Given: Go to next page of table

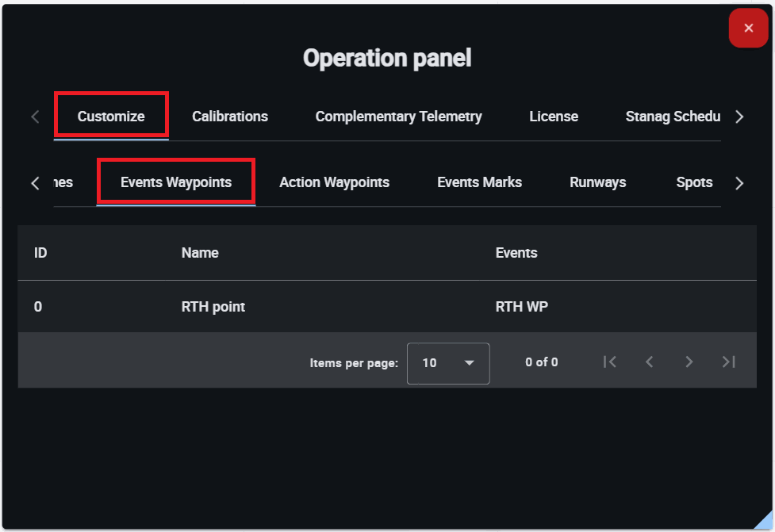Looking at the screenshot, I should pyautogui.click(x=689, y=362).
